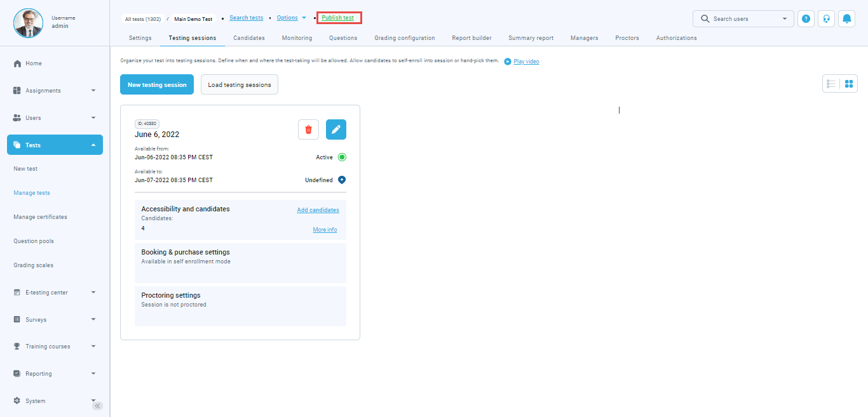This screenshot has width=868, height=417.
Task: Switch to the Candidates tab
Action: 249,38
